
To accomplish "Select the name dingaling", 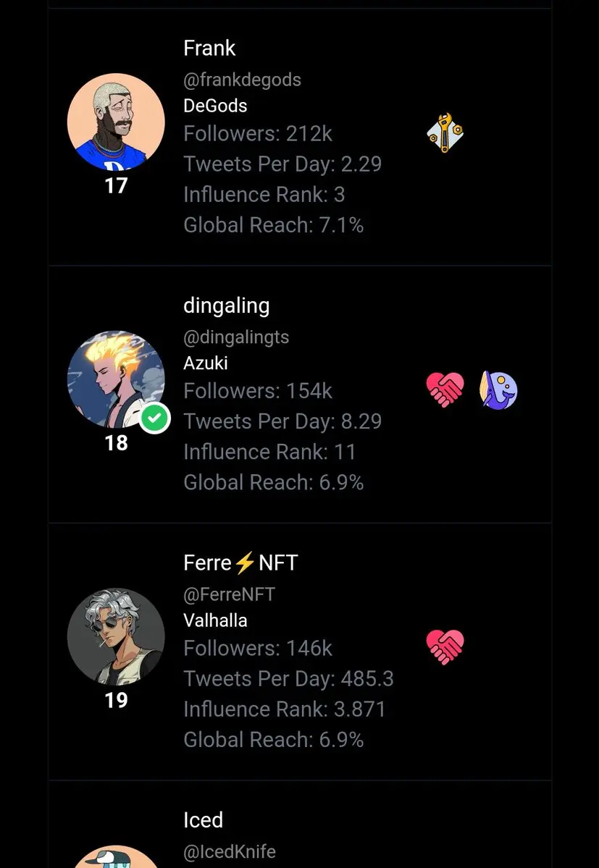I will [x=227, y=306].
